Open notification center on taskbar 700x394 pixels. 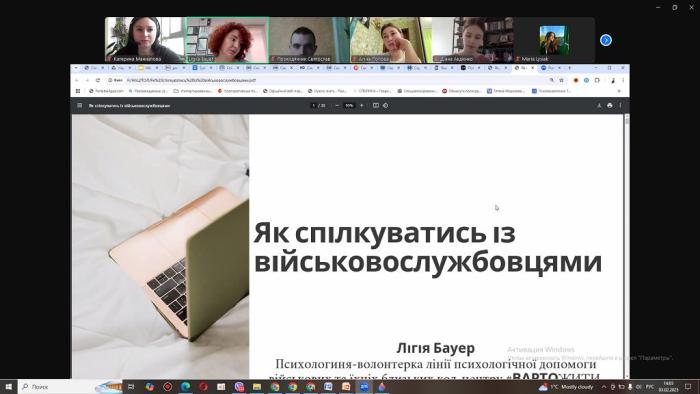tap(688, 387)
